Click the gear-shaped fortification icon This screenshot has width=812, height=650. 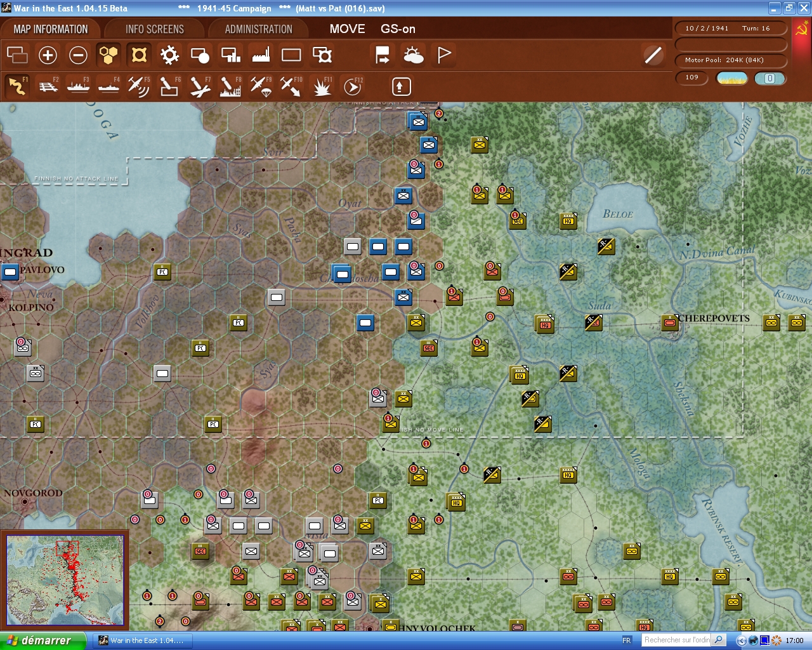[x=169, y=55]
